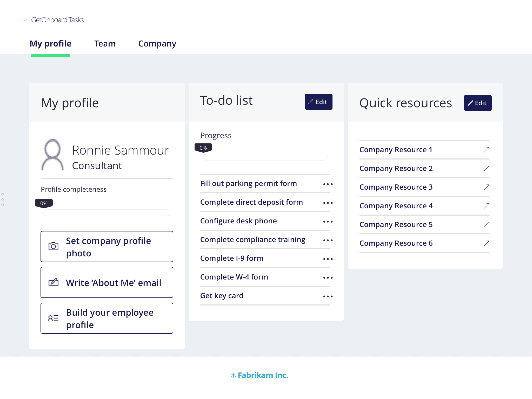
Task: Click the Profile completeness progress bar
Action: pos(107,212)
